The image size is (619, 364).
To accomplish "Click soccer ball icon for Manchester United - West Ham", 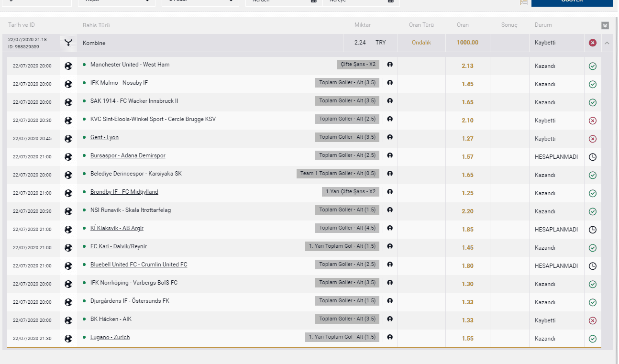I will pos(68,66).
